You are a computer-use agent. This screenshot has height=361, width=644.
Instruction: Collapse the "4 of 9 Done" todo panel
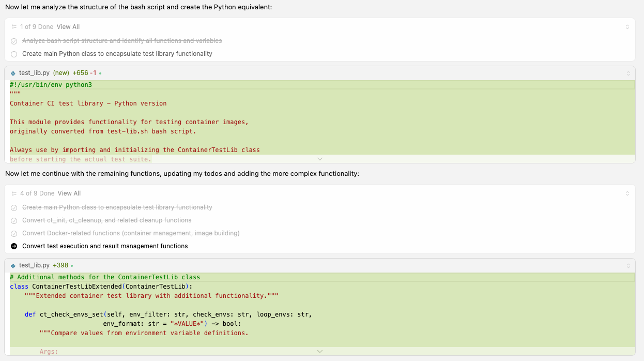(x=627, y=193)
